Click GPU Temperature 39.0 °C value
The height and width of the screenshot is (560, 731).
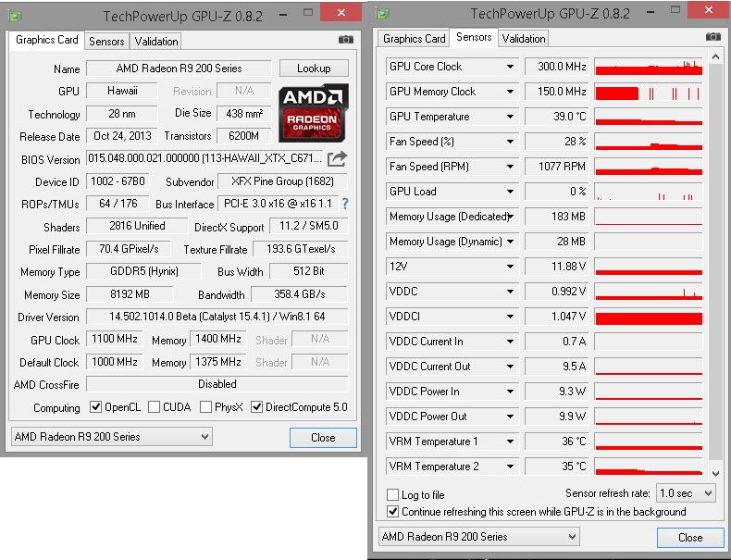coord(556,117)
